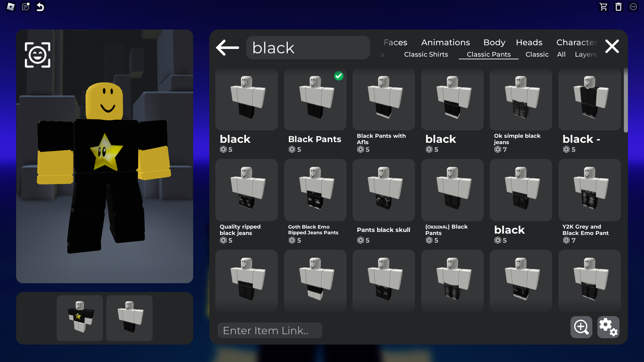Click equipped star shirt thumbnail
This screenshot has height=362, width=644.
[x=80, y=318]
